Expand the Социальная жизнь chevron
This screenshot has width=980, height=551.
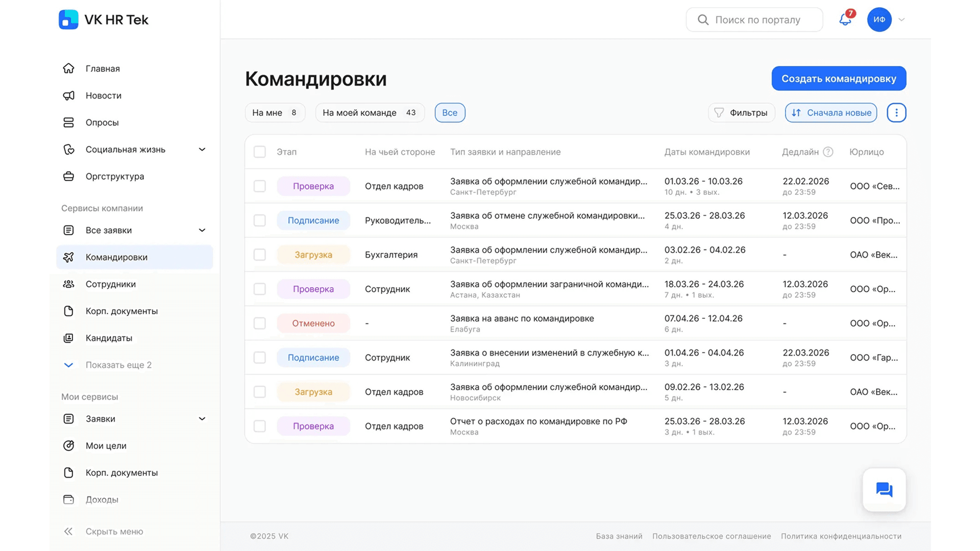202,149
